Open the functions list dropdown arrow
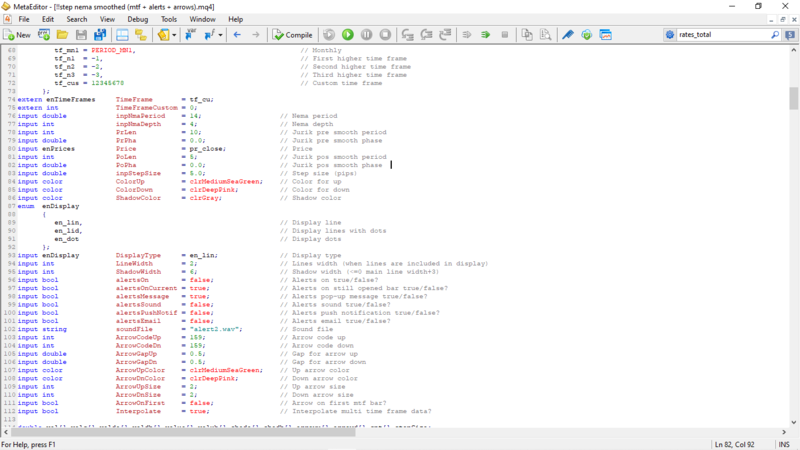The image size is (800, 450). 219,35
